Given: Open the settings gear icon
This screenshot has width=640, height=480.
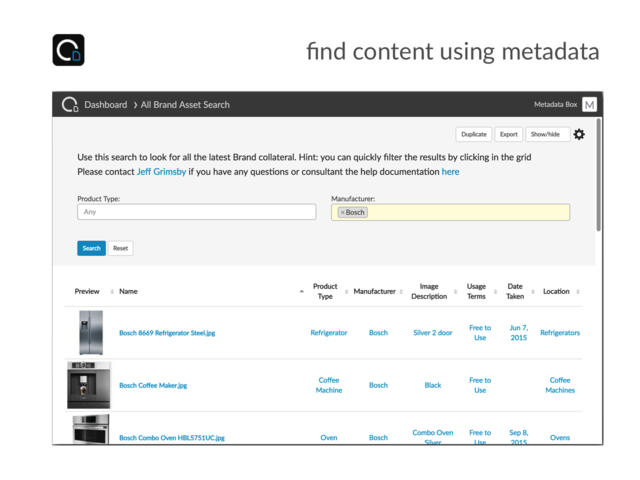Looking at the screenshot, I should (x=579, y=134).
